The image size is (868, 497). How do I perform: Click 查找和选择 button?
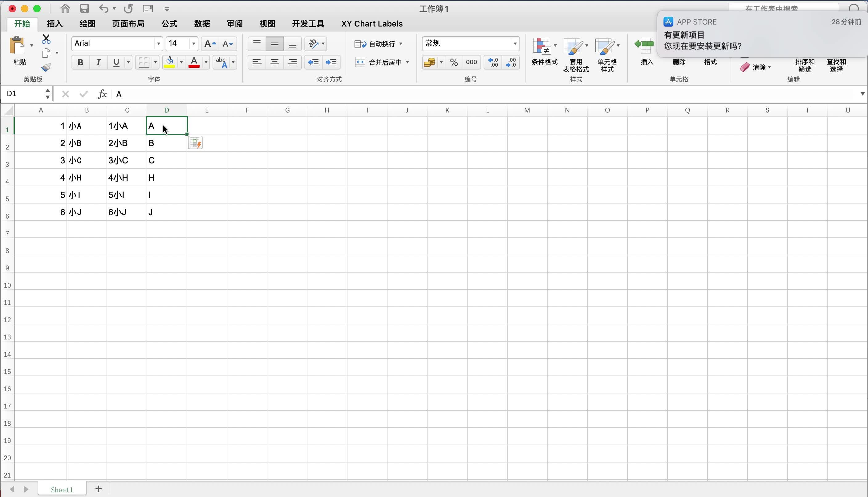click(836, 65)
